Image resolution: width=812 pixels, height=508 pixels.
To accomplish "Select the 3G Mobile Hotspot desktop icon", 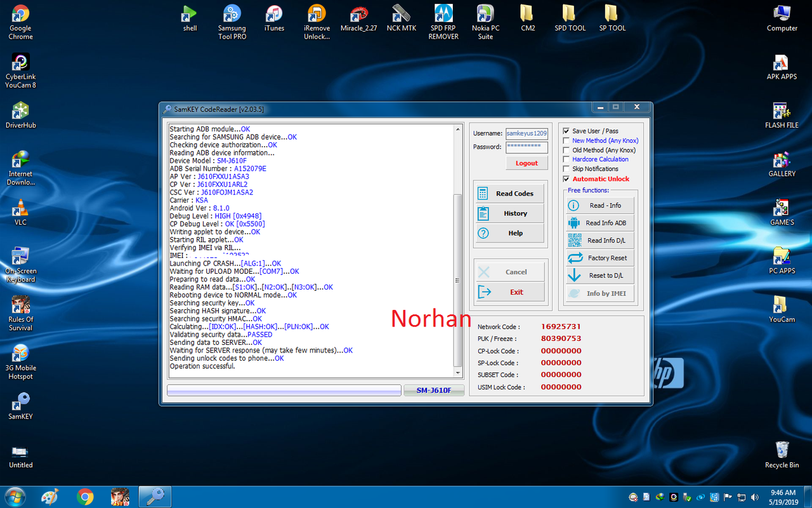I will point(20,362).
